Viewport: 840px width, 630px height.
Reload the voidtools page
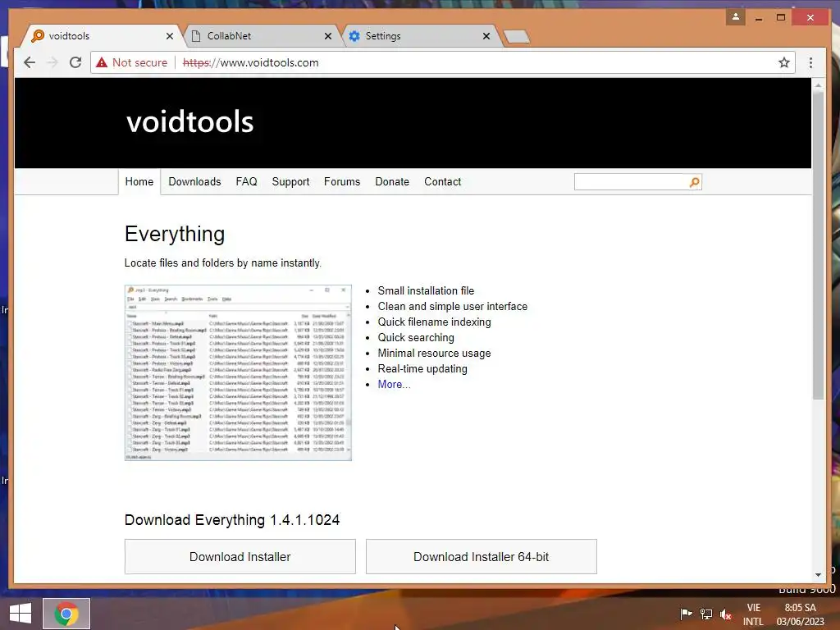pyautogui.click(x=75, y=62)
